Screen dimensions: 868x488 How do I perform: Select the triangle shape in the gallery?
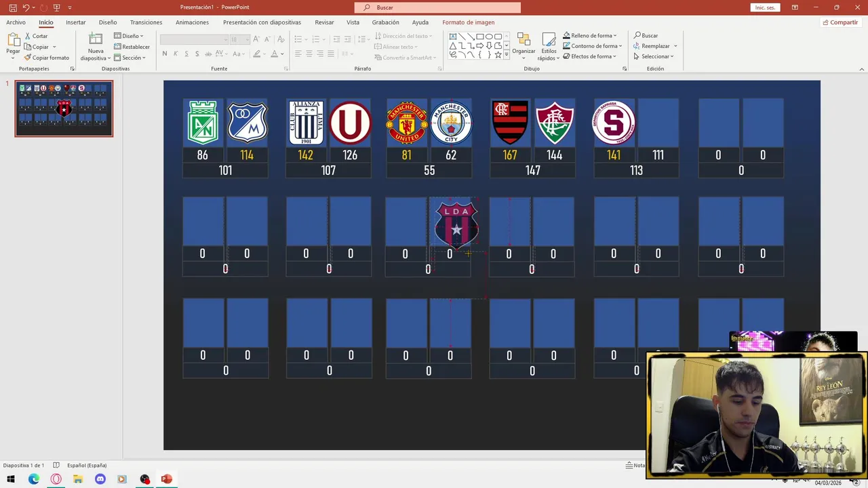pos(453,45)
